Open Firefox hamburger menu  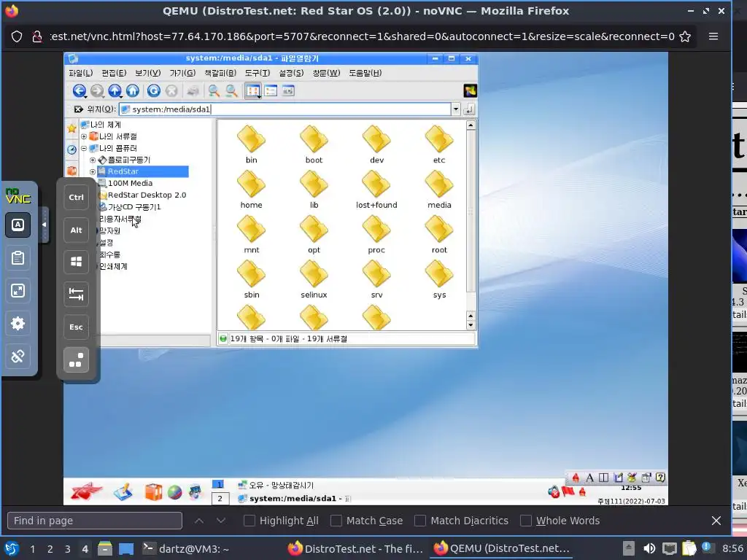coord(713,36)
